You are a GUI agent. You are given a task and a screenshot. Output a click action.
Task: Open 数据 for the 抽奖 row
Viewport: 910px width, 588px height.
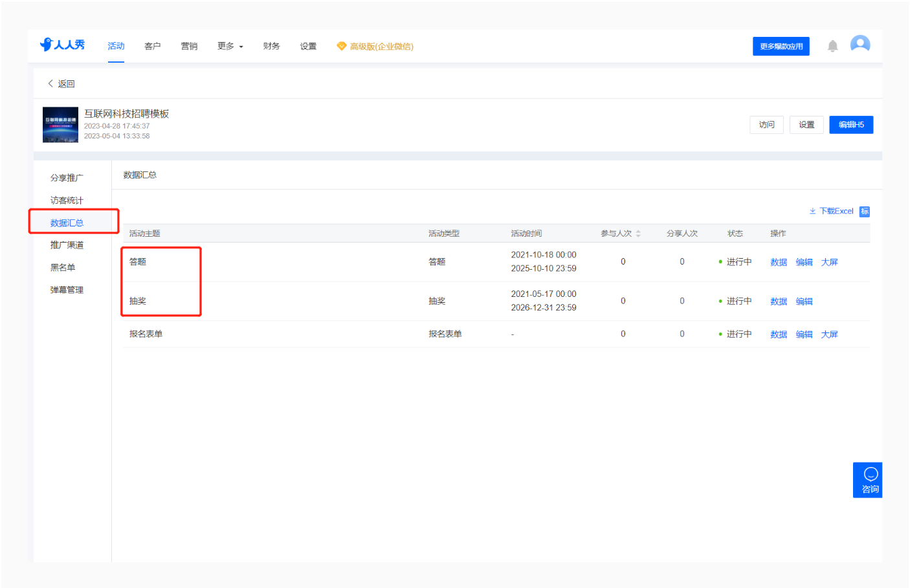779,301
